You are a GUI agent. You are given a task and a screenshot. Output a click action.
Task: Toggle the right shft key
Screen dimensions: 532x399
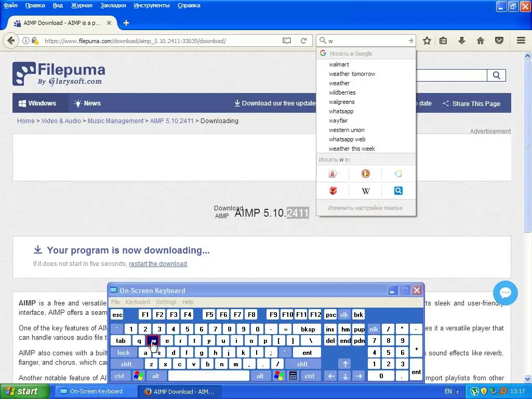pos(302,364)
